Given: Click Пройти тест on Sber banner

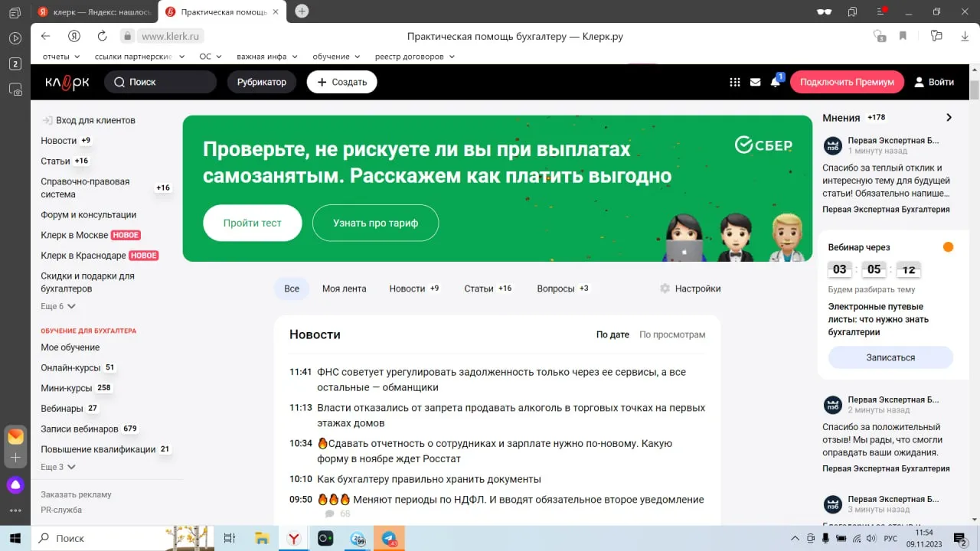Looking at the screenshot, I should coord(253,223).
